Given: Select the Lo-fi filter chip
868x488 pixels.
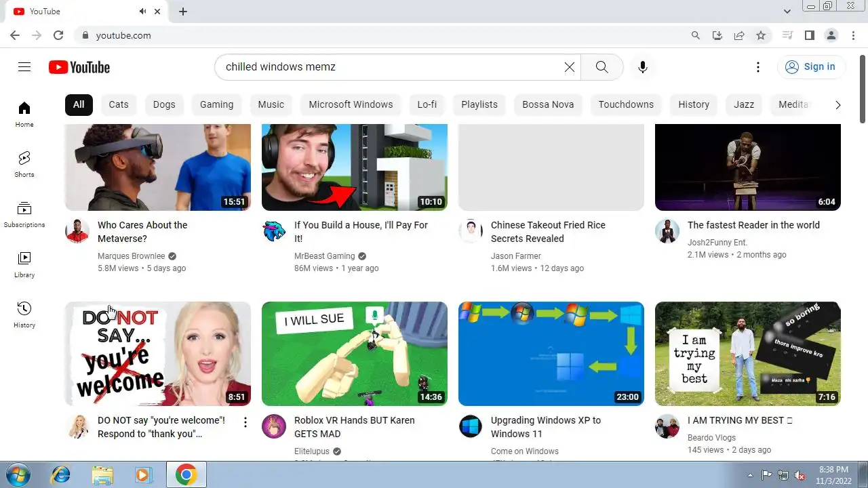Looking at the screenshot, I should [x=427, y=104].
